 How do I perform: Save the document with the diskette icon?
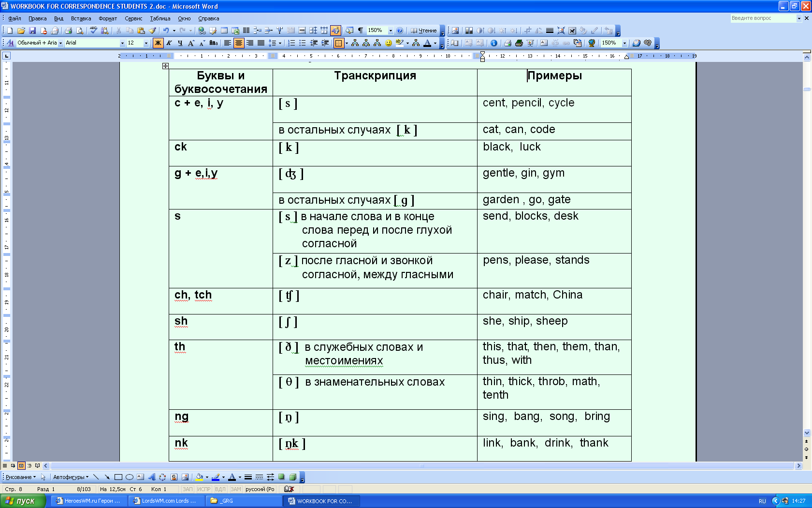point(32,30)
